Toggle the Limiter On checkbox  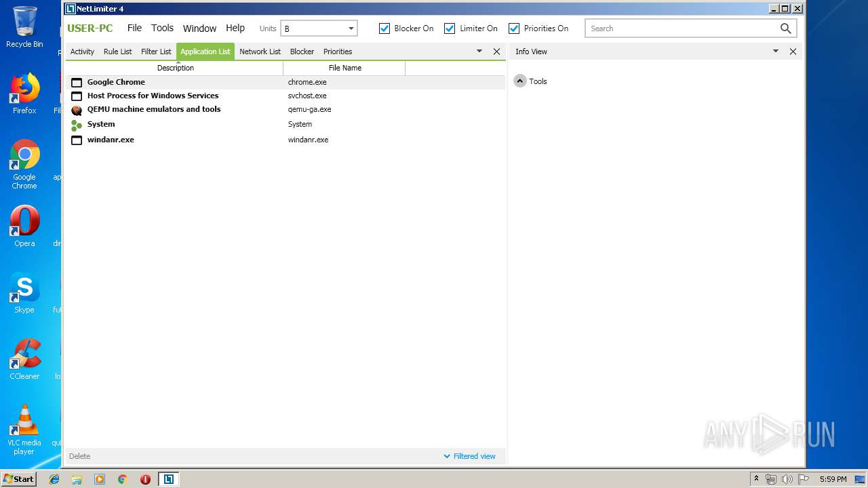click(450, 28)
